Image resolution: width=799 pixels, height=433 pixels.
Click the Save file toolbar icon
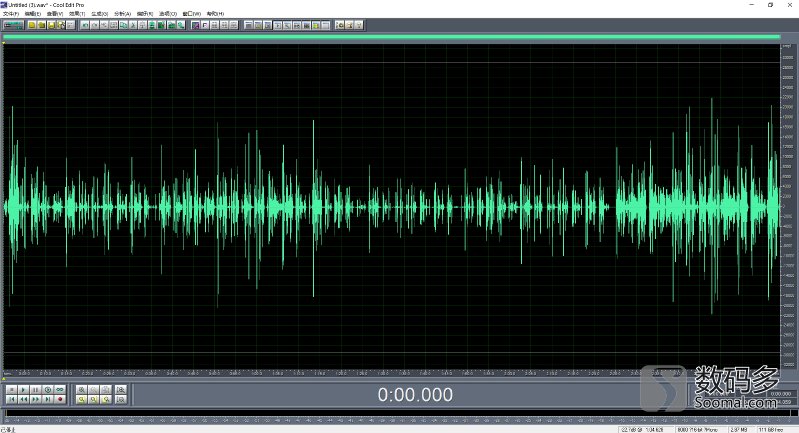(x=51, y=25)
